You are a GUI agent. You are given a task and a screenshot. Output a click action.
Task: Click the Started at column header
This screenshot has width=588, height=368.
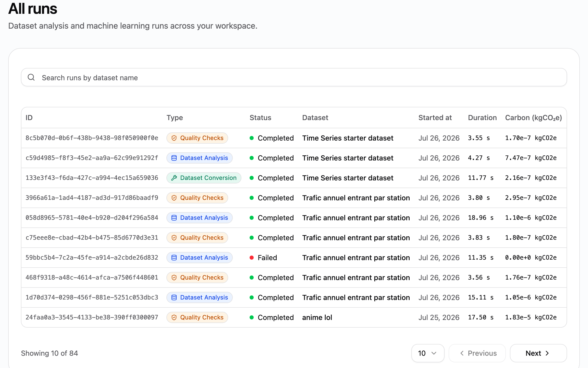pyautogui.click(x=435, y=118)
